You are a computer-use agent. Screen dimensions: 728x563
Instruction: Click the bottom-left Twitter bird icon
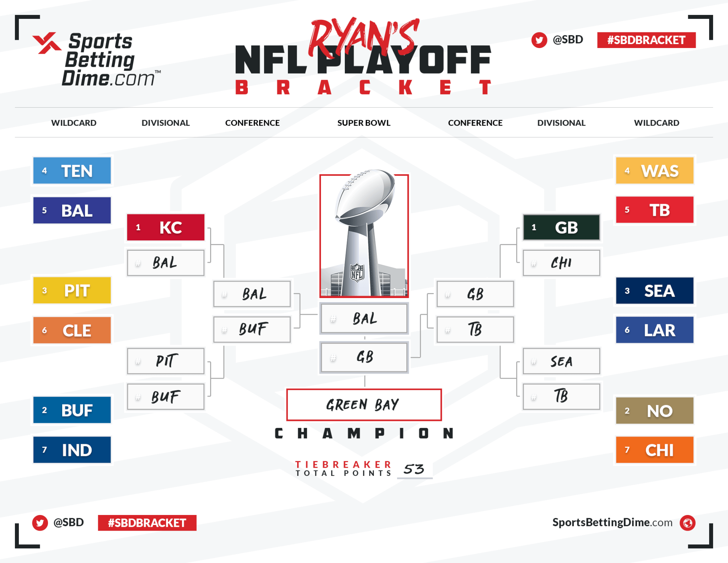[40, 523]
